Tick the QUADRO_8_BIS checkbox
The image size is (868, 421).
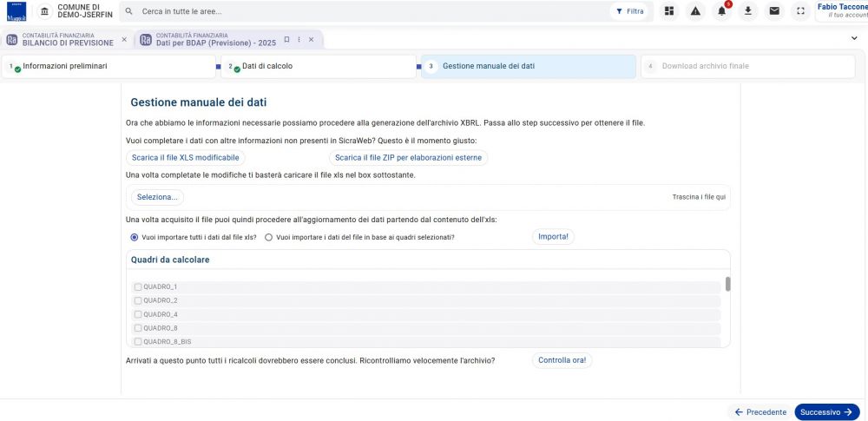pos(138,342)
